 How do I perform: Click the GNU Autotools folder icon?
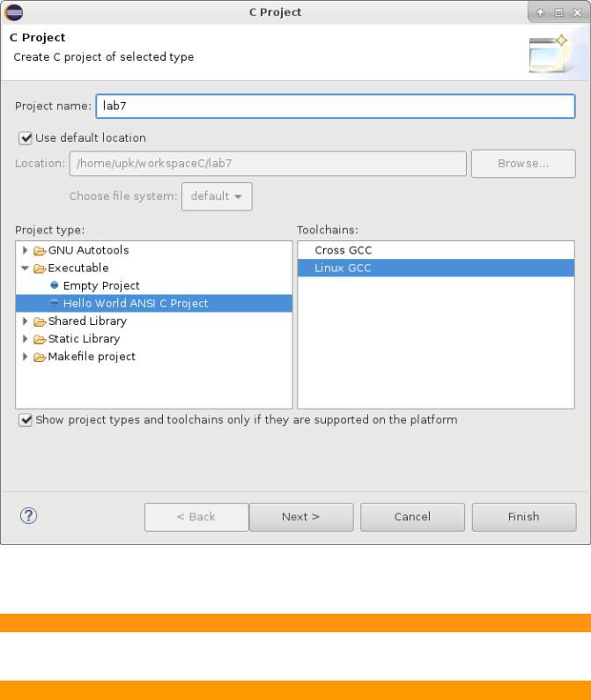pos(40,251)
